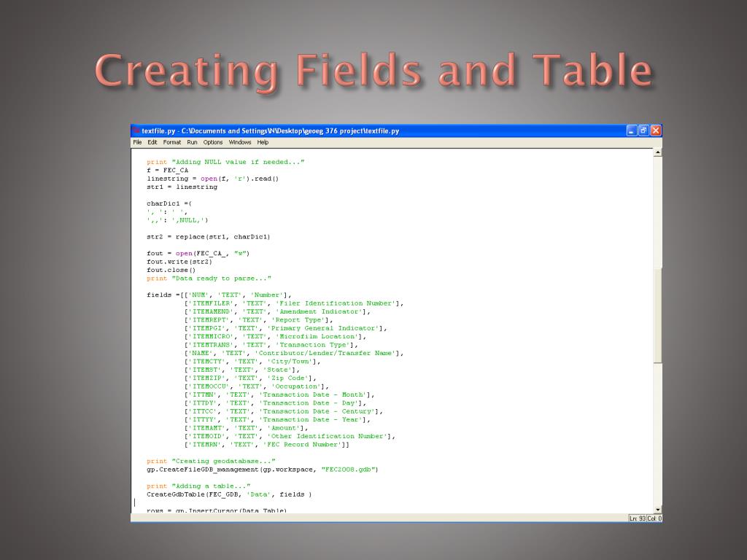Close the textfile.py editor window
The image size is (747, 560).
(656, 131)
